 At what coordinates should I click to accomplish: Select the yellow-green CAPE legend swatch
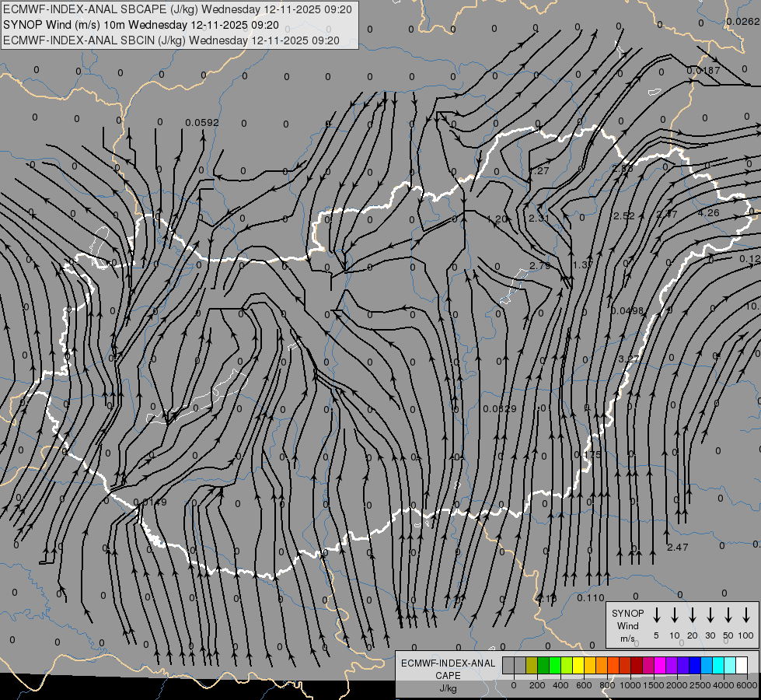point(567,665)
